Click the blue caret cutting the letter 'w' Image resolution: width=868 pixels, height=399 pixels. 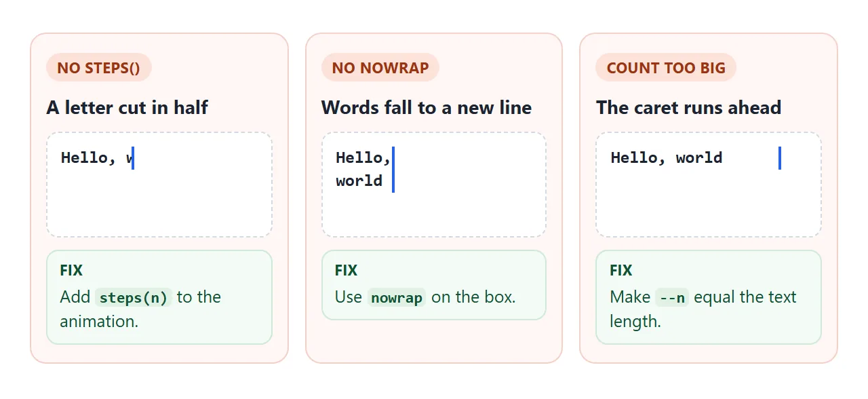pos(133,158)
